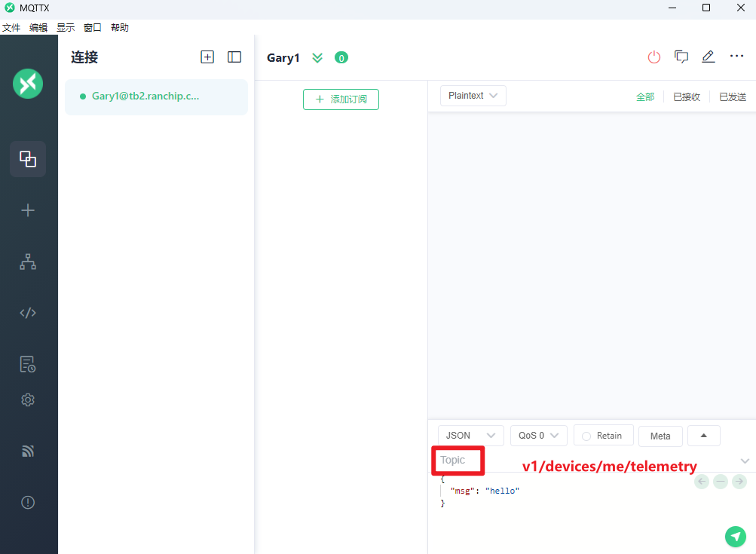This screenshot has width=756, height=554.
Task: Add a new connection with the plus box icon
Action: click(207, 57)
